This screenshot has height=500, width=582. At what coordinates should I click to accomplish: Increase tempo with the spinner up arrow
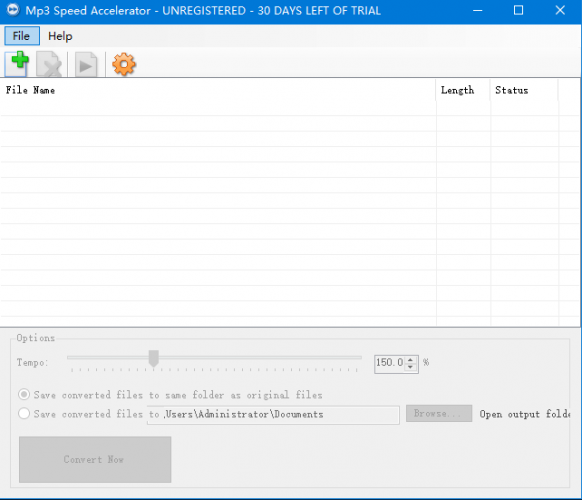410,359
